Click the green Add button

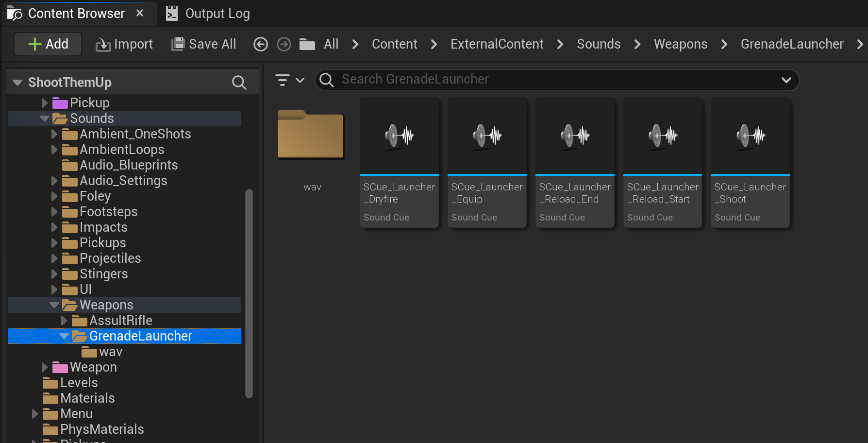pyautogui.click(x=48, y=44)
